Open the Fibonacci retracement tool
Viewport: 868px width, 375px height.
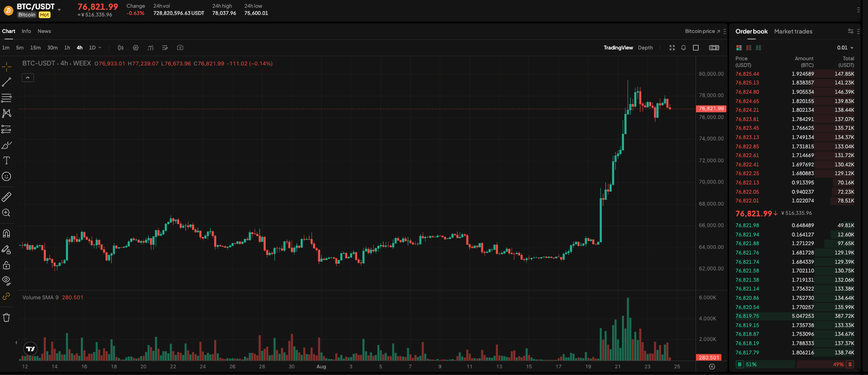tap(7, 98)
